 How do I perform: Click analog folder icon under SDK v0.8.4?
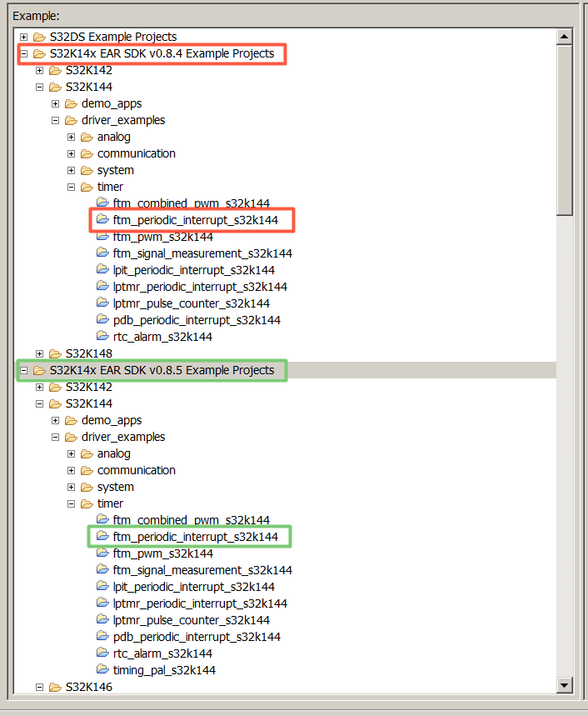click(87, 137)
